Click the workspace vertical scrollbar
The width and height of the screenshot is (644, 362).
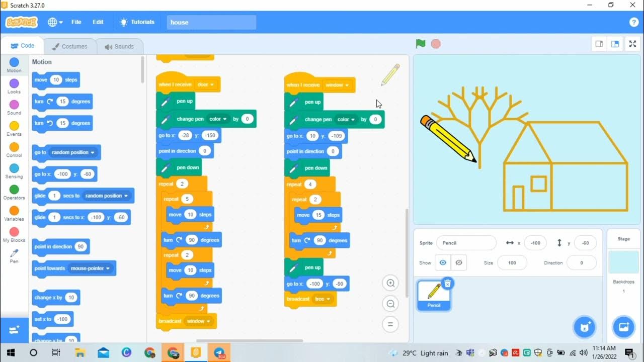click(407, 253)
